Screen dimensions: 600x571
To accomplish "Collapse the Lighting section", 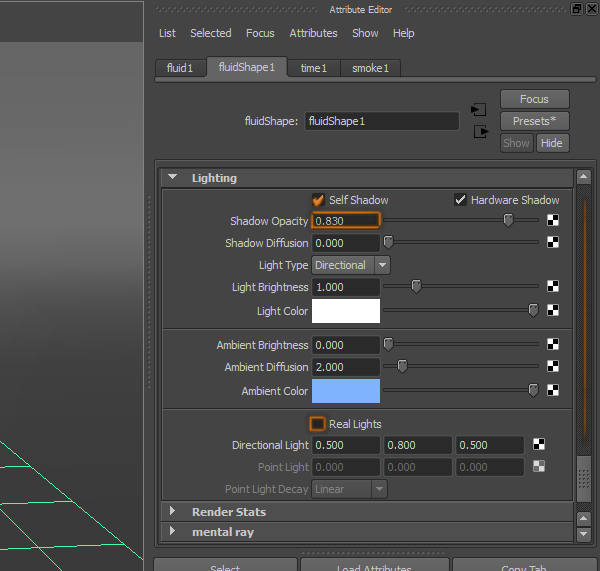I will (x=173, y=178).
